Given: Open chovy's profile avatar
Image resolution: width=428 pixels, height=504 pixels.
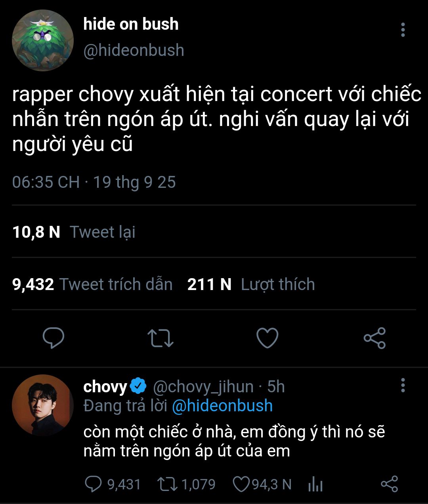Looking at the screenshot, I should 43,405.
